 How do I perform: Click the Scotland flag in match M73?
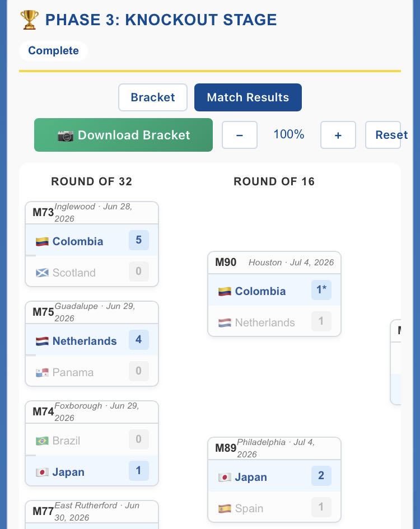tap(42, 273)
